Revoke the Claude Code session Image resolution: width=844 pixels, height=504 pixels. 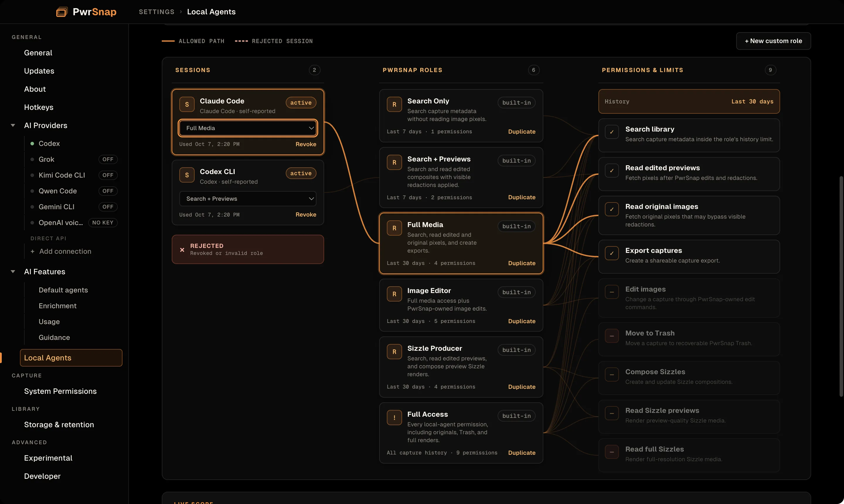coord(306,144)
